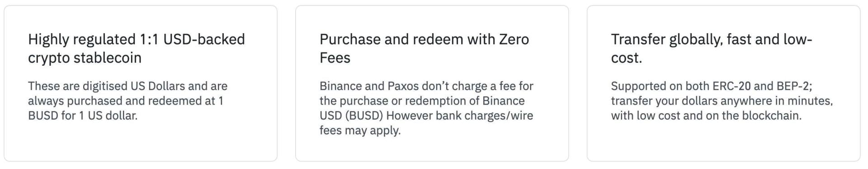
Task: Click the paragraph about ERC-20 and BEP-2 support
Action: (x=722, y=101)
